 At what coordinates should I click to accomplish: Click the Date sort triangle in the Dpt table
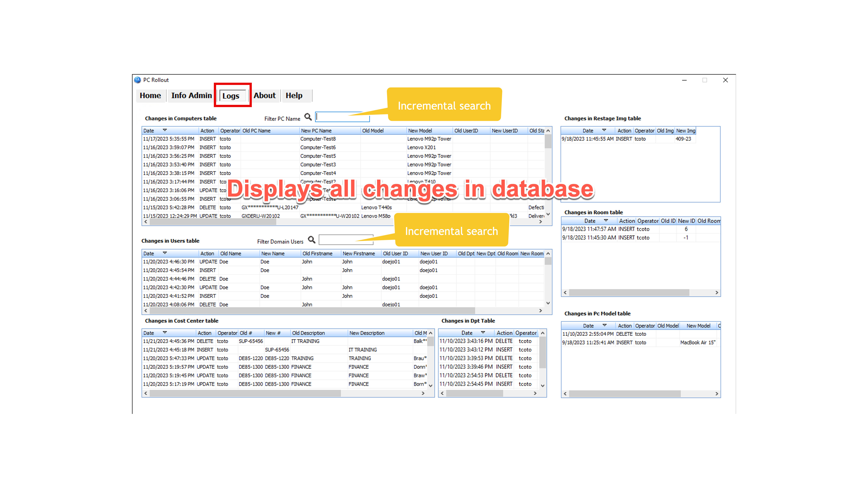click(483, 332)
